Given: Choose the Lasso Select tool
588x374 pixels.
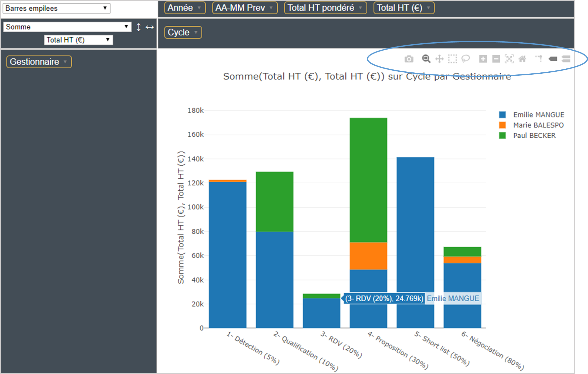Looking at the screenshot, I should coord(465,59).
